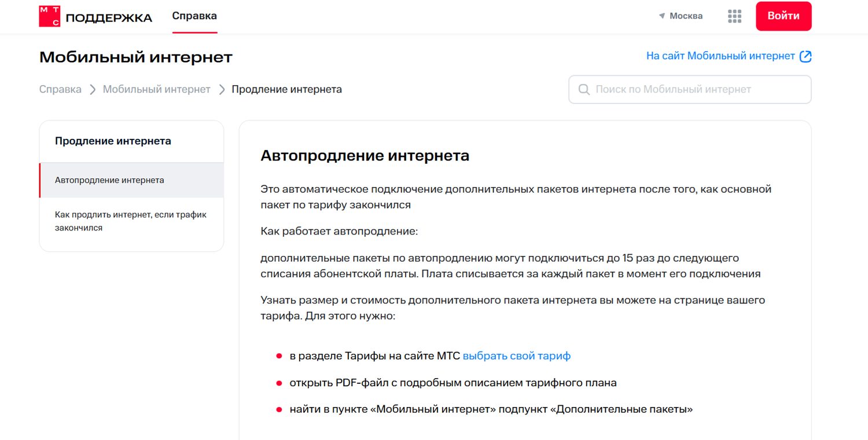Click the Автопродление интернета article heading

click(x=365, y=156)
